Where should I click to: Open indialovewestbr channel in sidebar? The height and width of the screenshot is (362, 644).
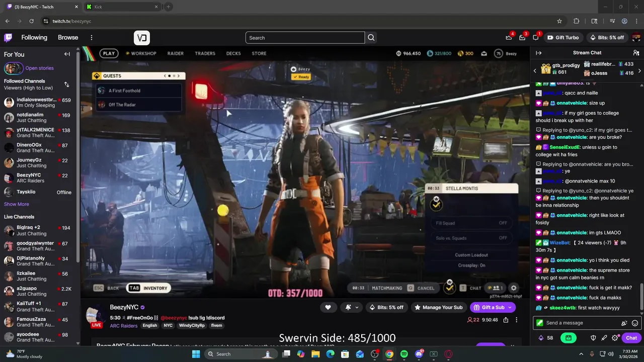coord(38,103)
